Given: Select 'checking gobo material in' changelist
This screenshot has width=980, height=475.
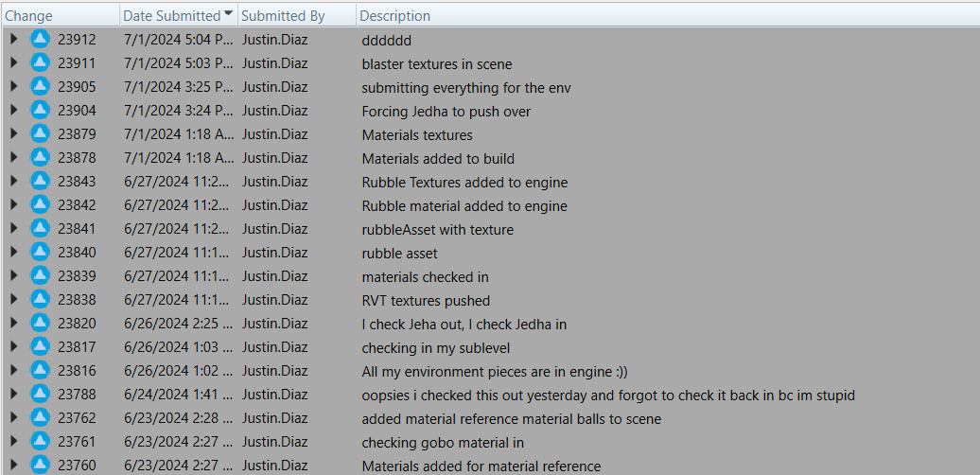Looking at the screenshot, I should coord(443,442).
